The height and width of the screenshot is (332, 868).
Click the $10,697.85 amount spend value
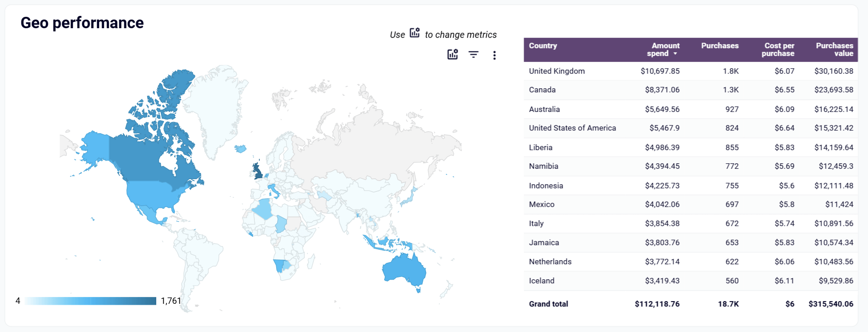pyautogui.click(x=660, y=71)
